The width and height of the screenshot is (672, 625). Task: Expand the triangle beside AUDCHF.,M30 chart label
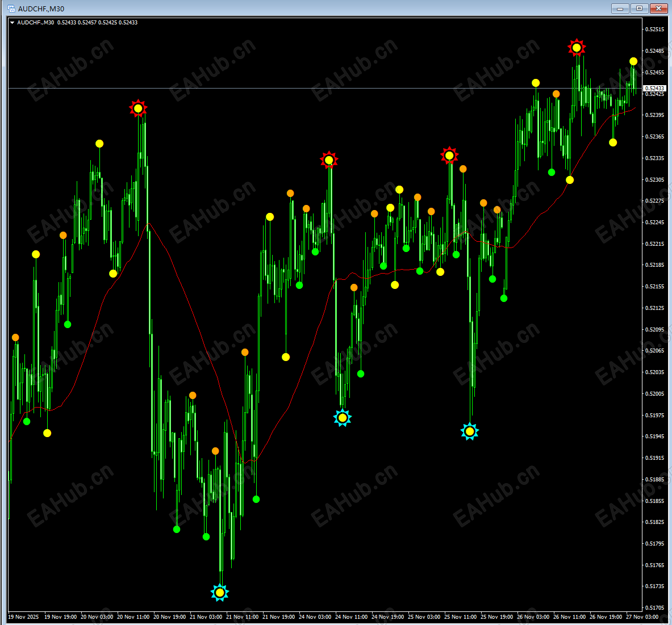(12, 23)
